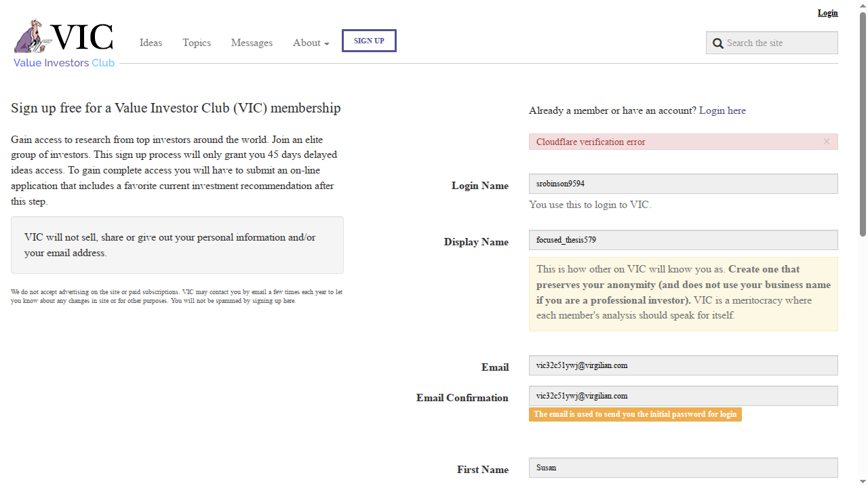Focus the Login Name input field
Screen dimensions: 868x488
683,184
